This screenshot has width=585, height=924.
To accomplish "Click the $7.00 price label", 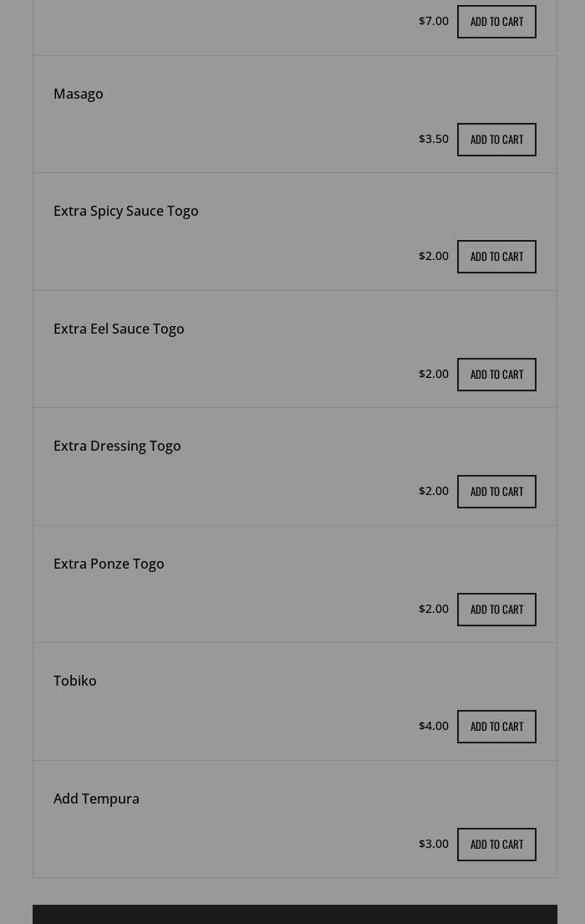I will tap(434, 21).
